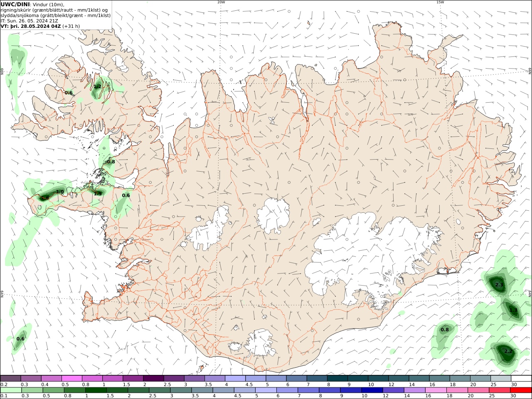The width and height of the screenshot is (532, 399).
Task: Select the violet lower swatch labeled 12
Action: click(x=393, y=390)
